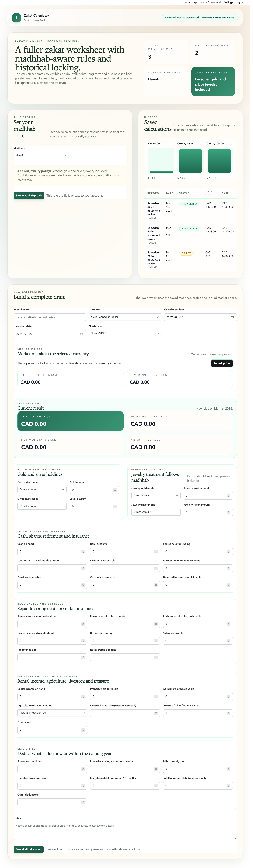Open the Currency dropdown set to Canadian Dollar
253x868 pixels.
tap(125, 317)
